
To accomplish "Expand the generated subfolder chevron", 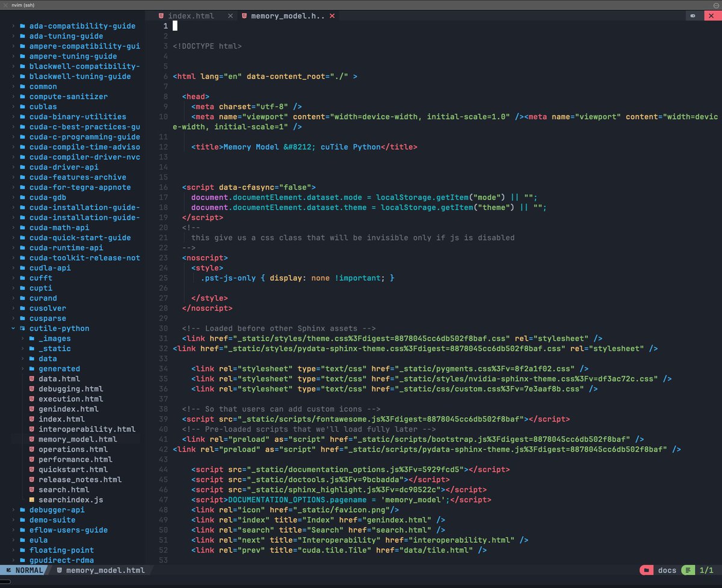I will [23, 369].
